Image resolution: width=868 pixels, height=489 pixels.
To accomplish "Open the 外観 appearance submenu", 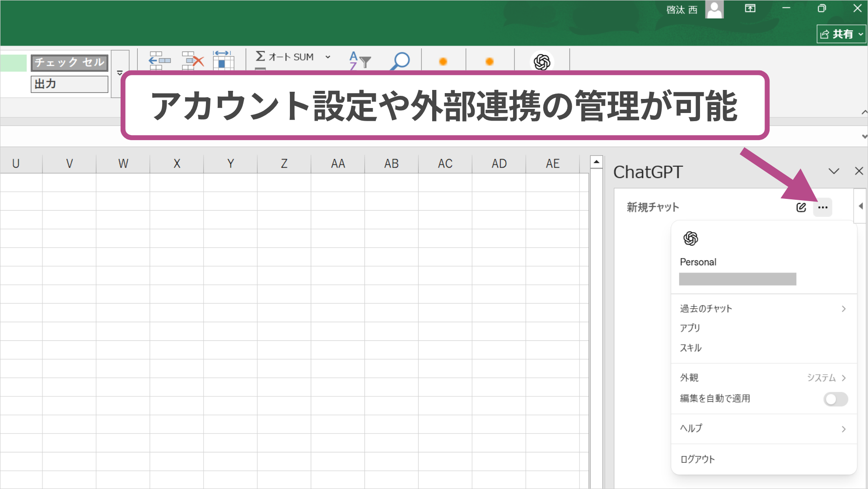I will (763, 378).
